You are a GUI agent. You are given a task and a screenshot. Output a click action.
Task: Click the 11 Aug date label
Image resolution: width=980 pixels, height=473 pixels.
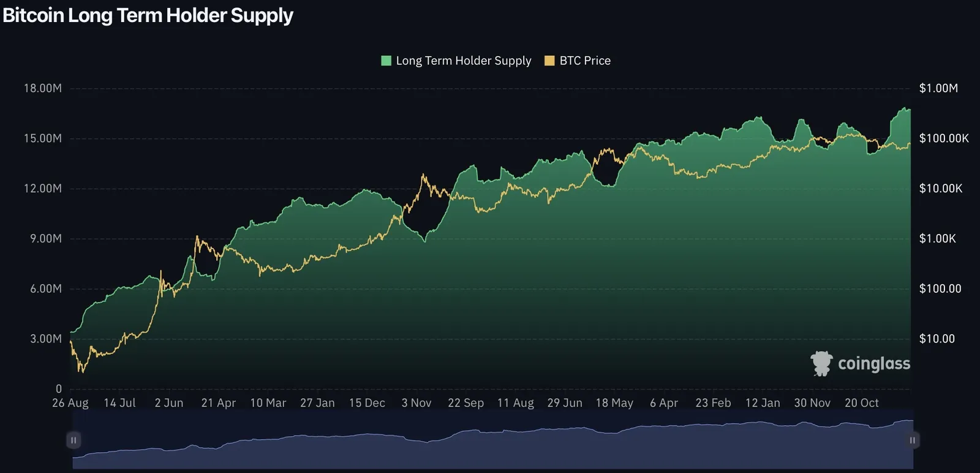pos(516,403)
